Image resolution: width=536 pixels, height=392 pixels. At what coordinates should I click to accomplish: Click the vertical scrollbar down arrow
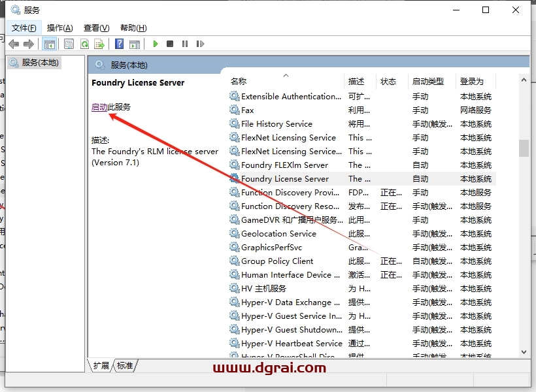point(524,353)
